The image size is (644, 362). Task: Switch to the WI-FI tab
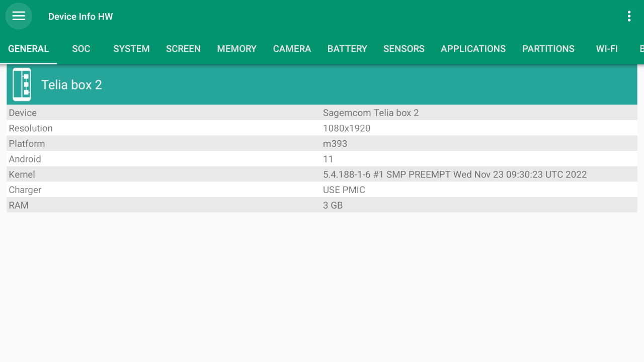(x=607, y=49)
